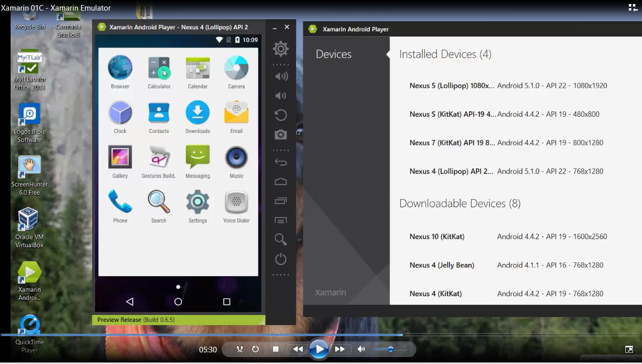Select Nexus 10 (KitKat) downloadable device

[508, 237]
